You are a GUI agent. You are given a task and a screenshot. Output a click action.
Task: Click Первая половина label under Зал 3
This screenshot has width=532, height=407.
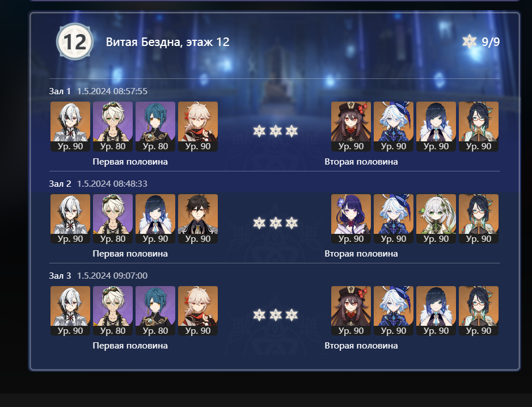pyautogui.click(x=130, y=346)
